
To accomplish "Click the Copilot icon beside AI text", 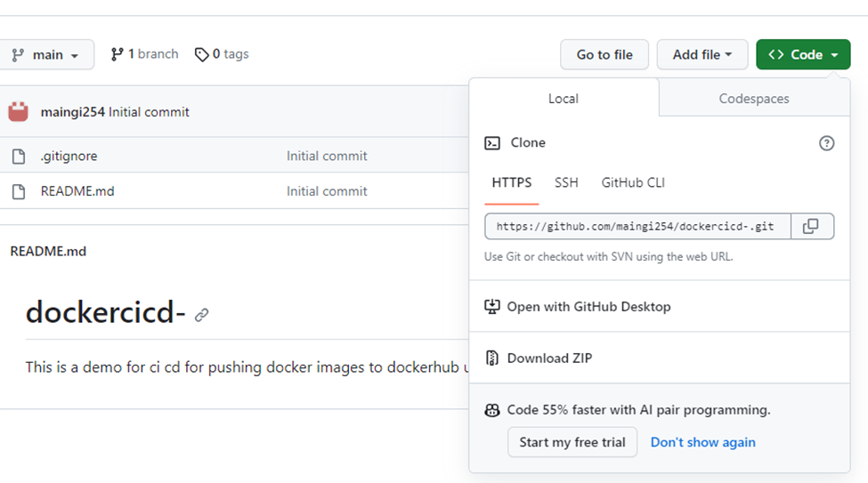I will [492, 410].
